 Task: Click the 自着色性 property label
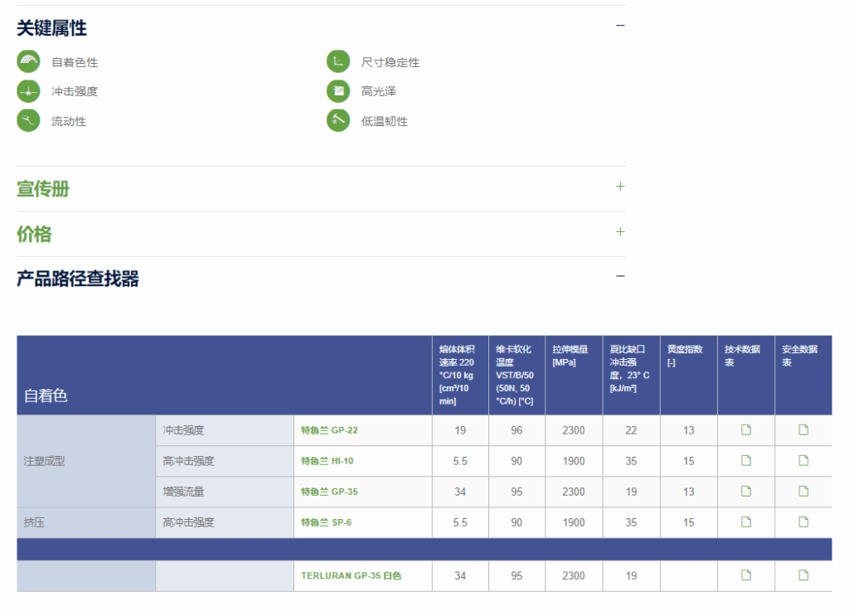[75, 62]
